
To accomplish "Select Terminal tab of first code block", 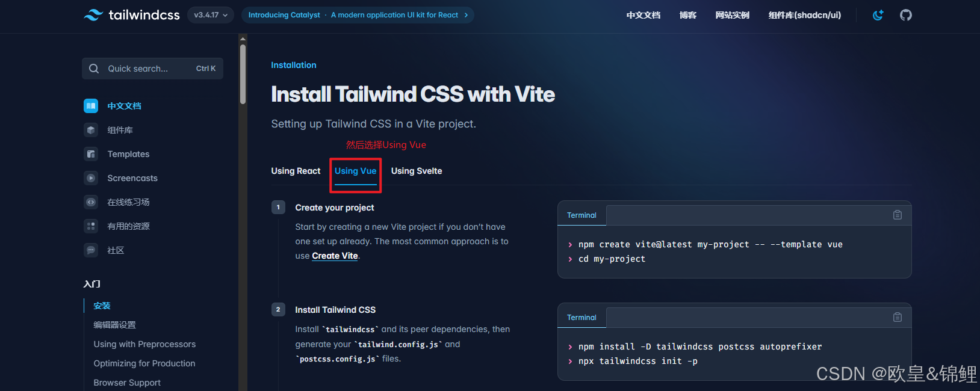I will coord(581,215).
